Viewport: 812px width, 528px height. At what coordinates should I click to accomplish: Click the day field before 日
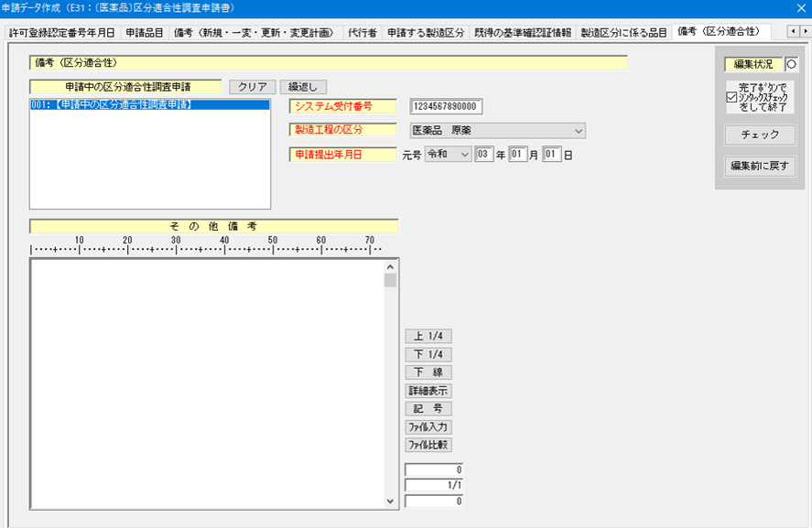click(551, 155)
